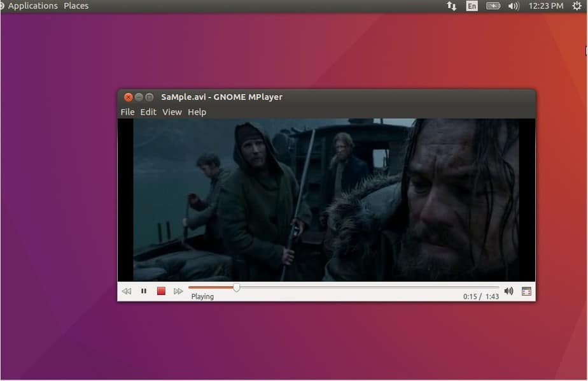Minimize the GNOME MPlayer window
This screenshot has height=381, width=588.
tap(139, 97)
